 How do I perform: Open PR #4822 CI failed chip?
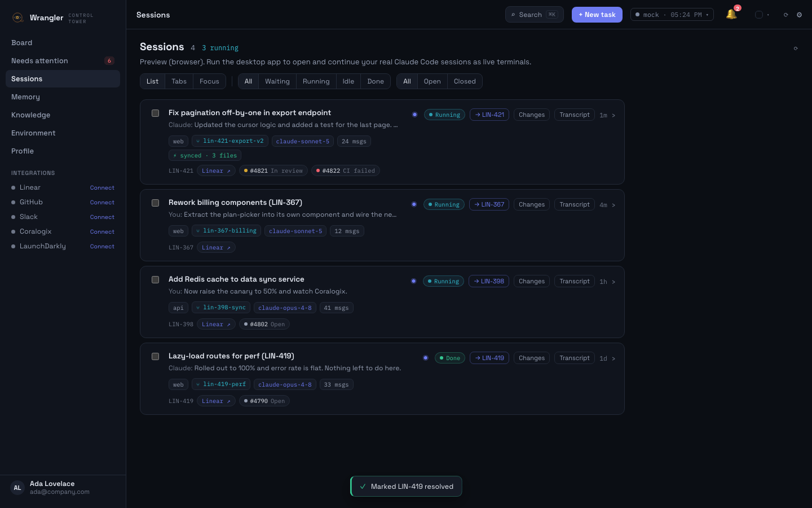(345, 170)
